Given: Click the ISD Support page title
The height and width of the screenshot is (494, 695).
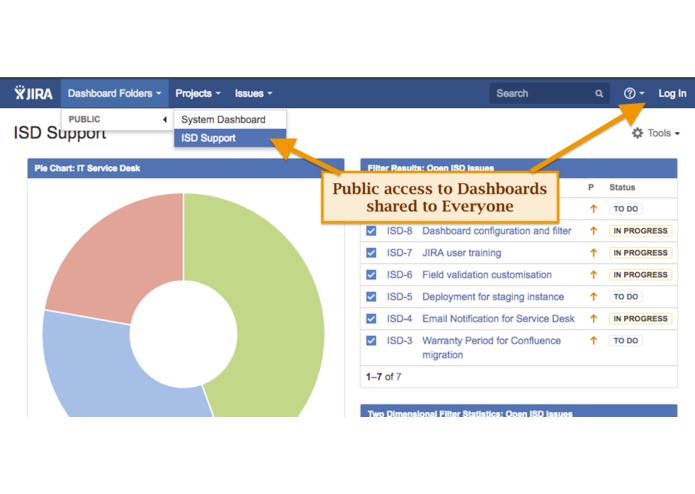Looking at the screenshot, I should click(x=60, y=133).
